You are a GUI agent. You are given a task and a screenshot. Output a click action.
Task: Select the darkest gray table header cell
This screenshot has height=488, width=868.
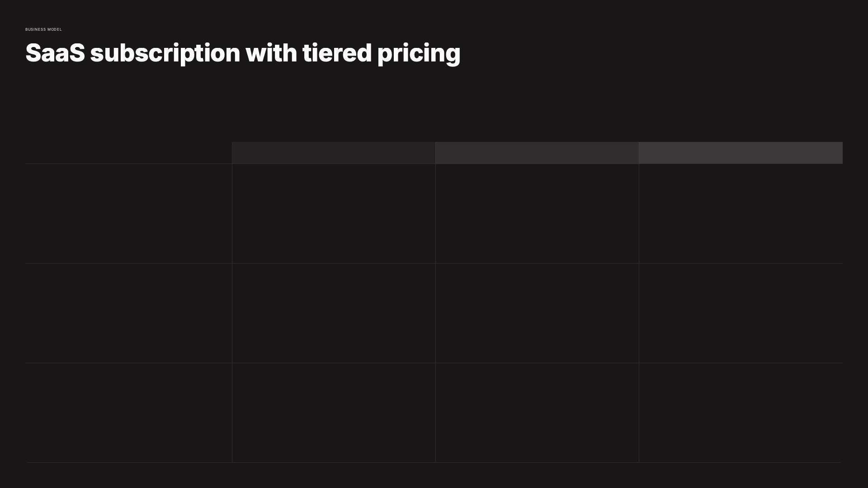tap(334, 153)
